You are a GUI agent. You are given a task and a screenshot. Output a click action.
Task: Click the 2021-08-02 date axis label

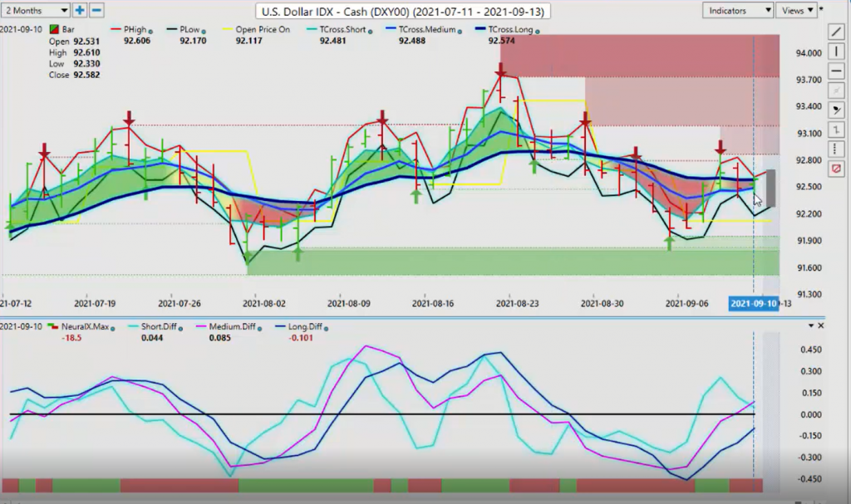click(x=263, y=303)
